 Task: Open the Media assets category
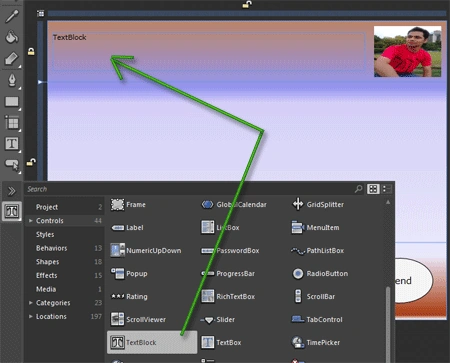[x=65, y=289]
